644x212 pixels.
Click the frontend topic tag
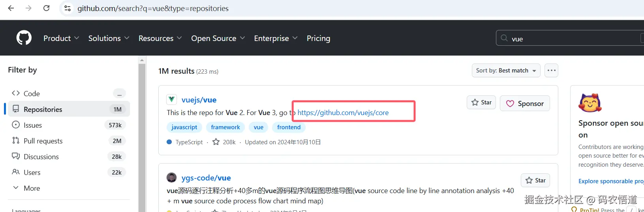pyautogui.click(x=289, y=127)
